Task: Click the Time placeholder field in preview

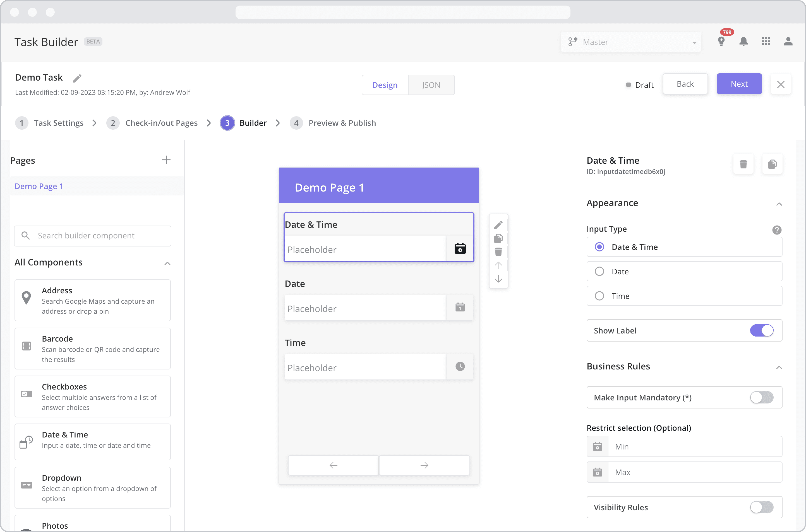Action: [x=365, y=367]
